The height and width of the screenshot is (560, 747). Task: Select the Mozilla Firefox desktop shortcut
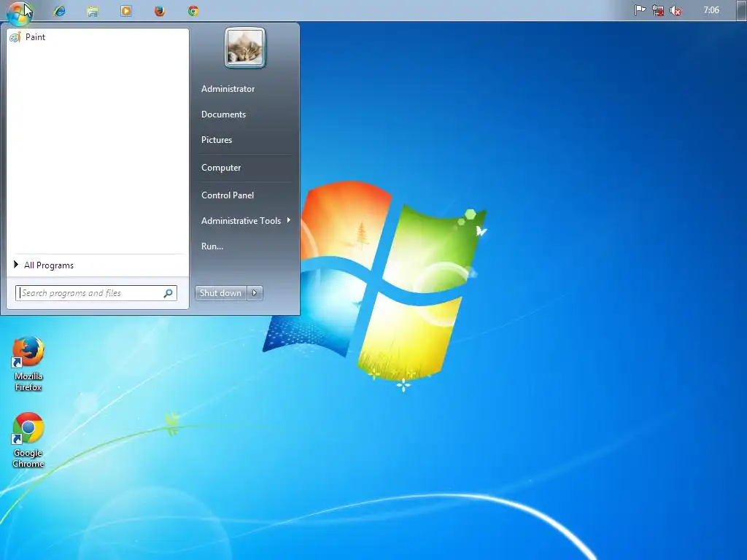(x=28, y=364)
